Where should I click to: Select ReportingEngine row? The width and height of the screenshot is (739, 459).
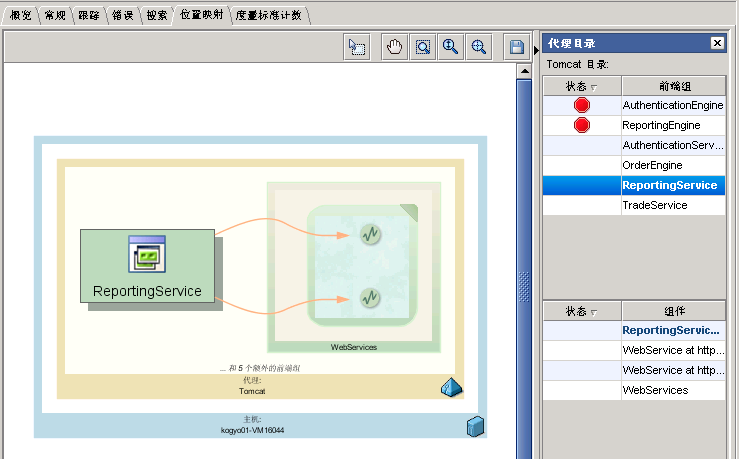pos(634,125)
